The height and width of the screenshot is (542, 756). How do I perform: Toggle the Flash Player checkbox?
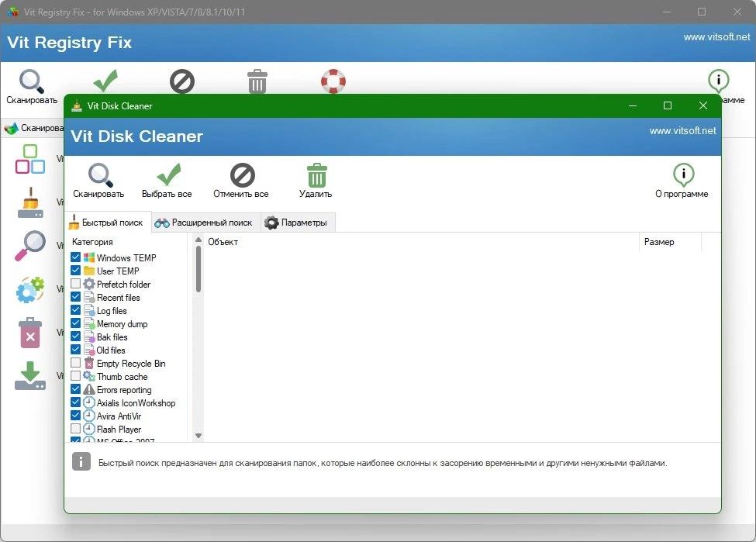pyautogui.click(x=76, y=429)
